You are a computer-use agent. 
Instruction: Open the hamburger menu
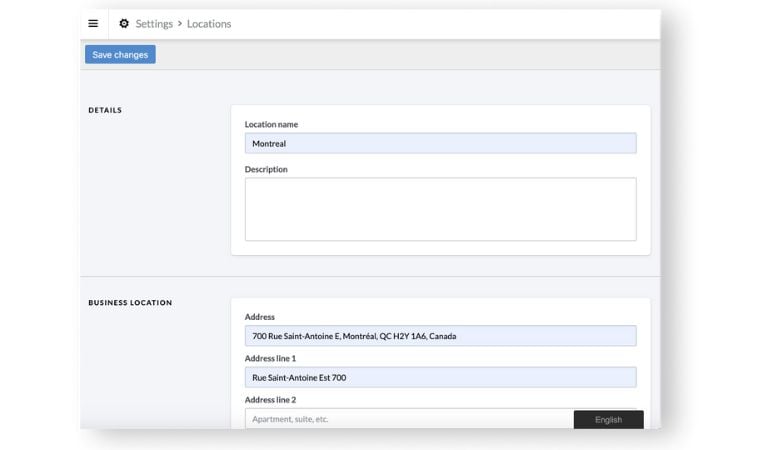93,24
